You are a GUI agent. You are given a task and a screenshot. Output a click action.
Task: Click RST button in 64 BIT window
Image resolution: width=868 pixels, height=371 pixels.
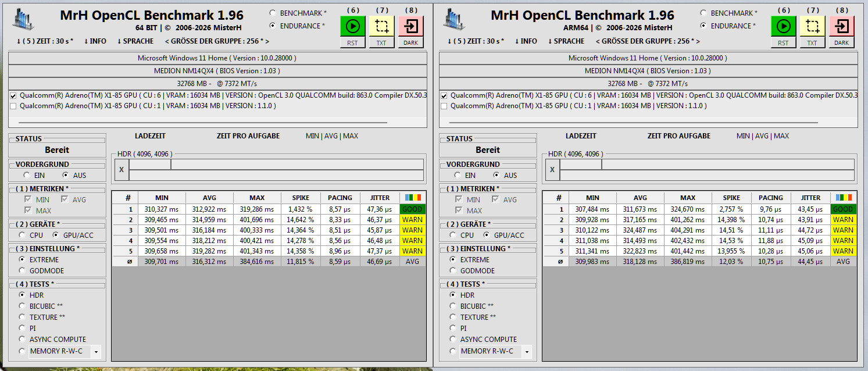pos(352,43)
